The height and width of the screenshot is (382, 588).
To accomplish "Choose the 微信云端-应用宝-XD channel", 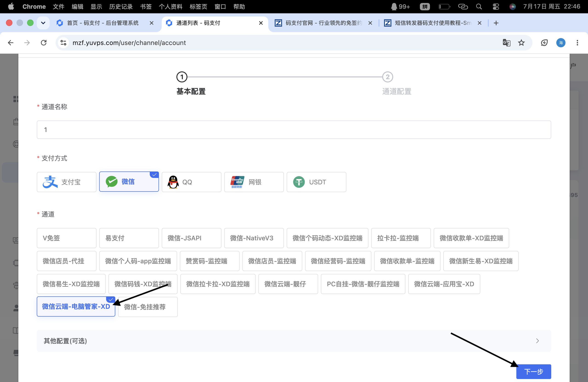I will click(x=444, y=284).
